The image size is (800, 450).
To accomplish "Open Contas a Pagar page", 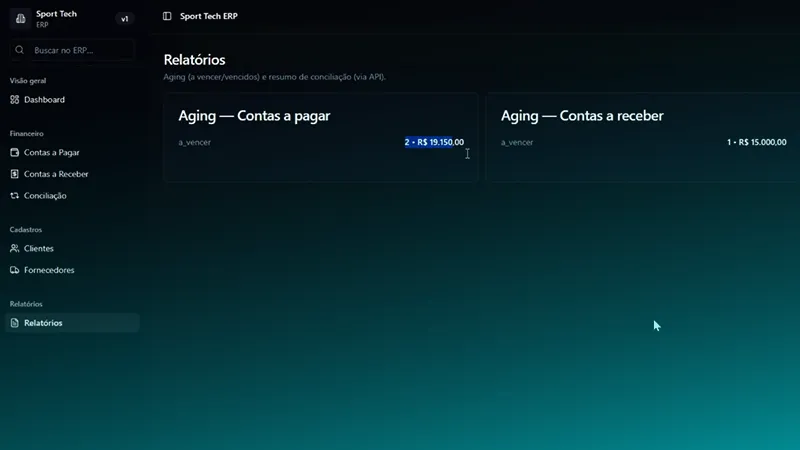I will tap(72, 153).
